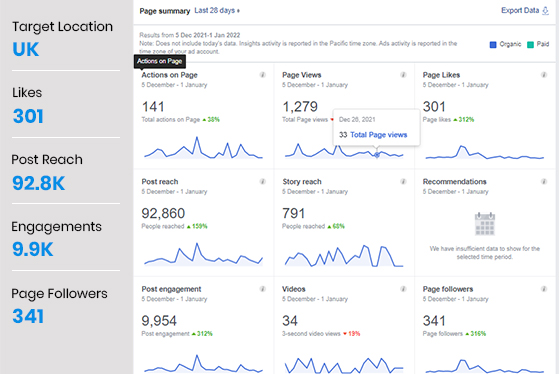
Task: Click the Paid teal legend swatch
Action: pos(530,45)
